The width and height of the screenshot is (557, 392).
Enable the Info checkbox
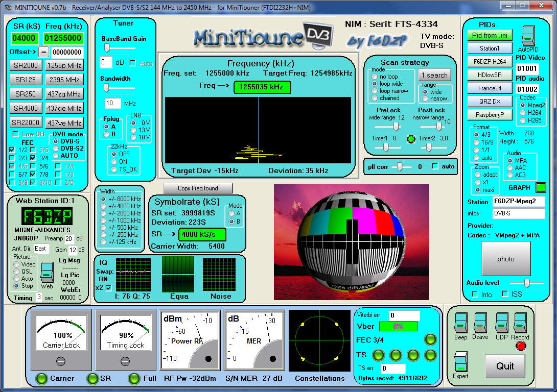[475, 294]
